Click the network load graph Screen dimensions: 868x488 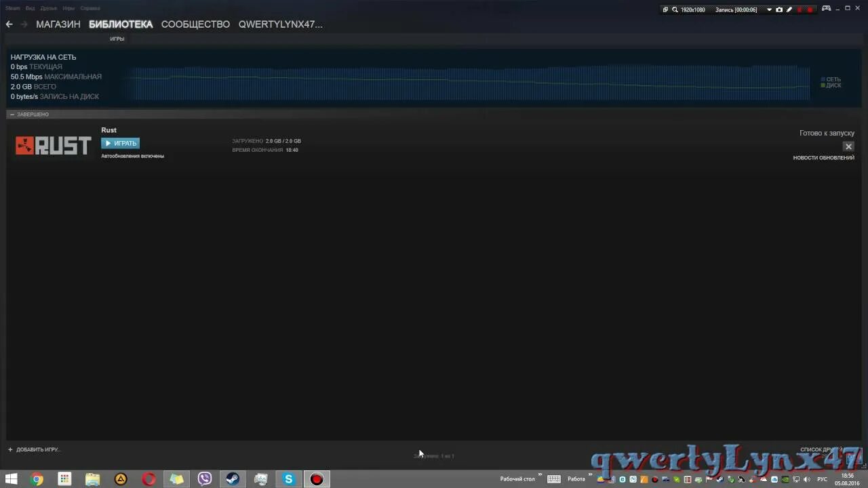pyautogui.click(x=468, y=82)
